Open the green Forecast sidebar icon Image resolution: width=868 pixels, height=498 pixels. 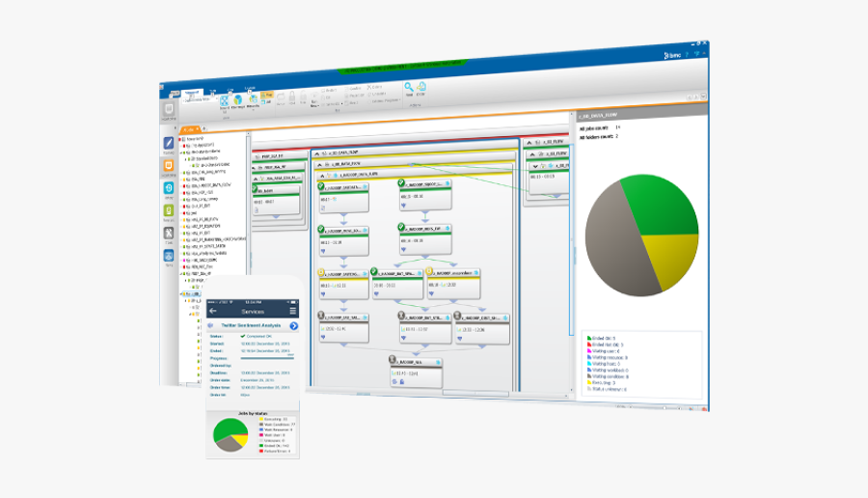pyautogui.click(x=169, y=211)
